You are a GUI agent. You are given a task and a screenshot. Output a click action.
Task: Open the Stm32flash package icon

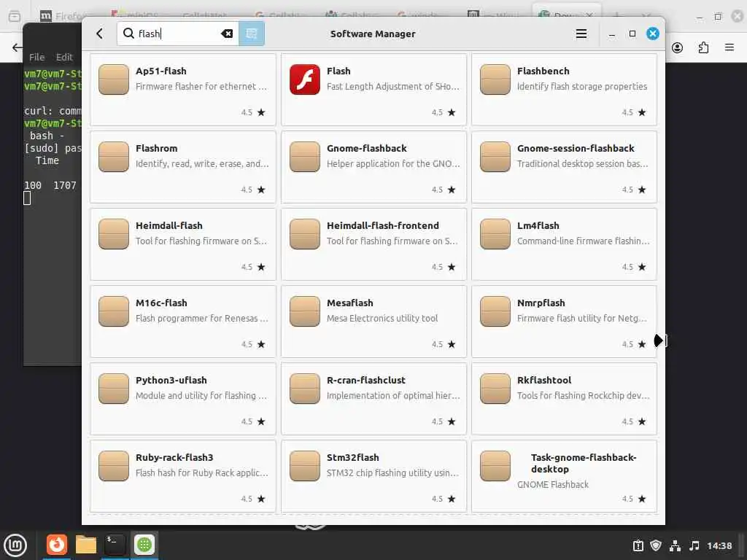point(305,466)
